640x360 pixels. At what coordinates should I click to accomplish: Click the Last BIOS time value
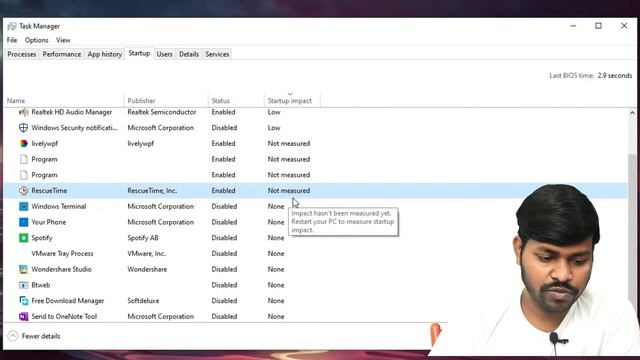coord(615,76)
